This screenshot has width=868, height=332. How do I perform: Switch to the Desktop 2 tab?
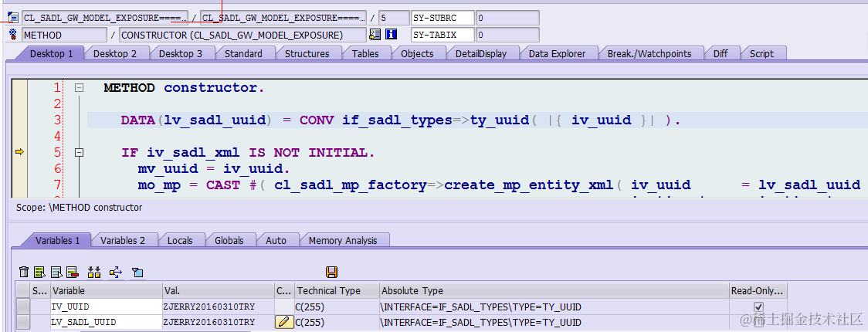115,54
